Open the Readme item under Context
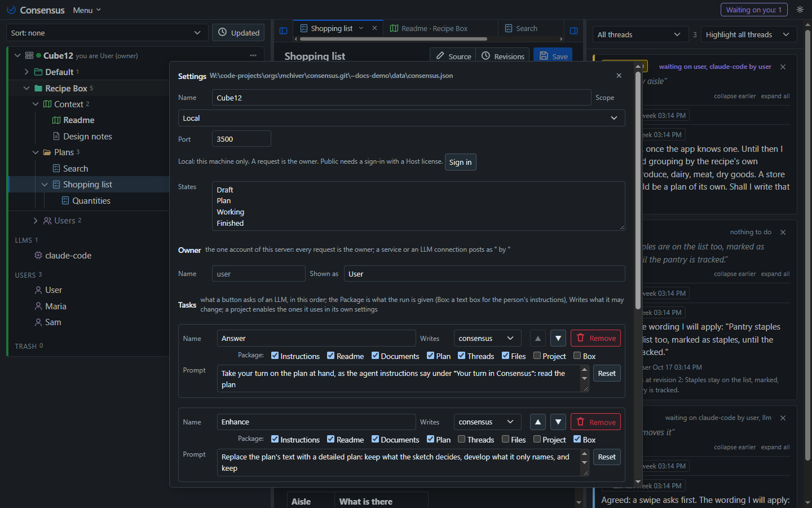Viewport: 812px width, 508px height. (x=79, y=120)
